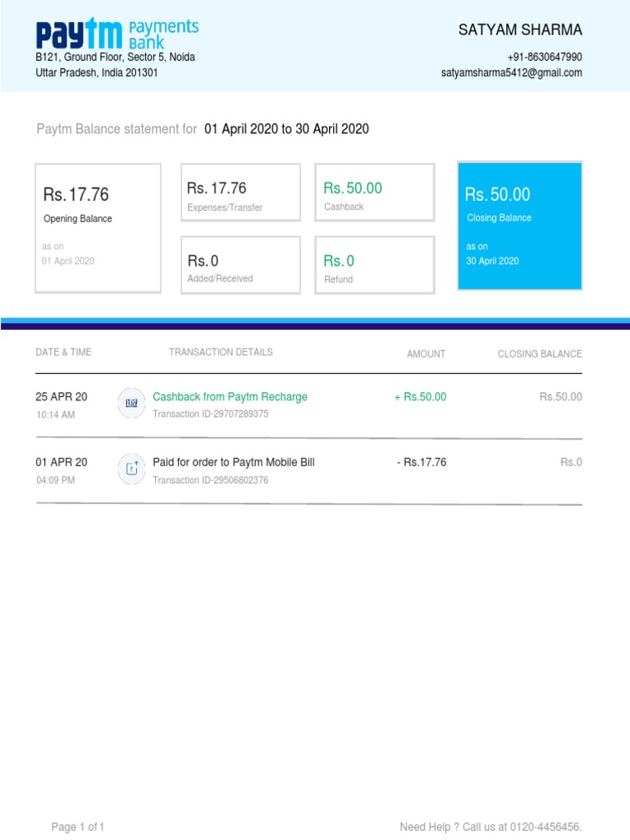Click the Refund Rs.0 summary box

(x=374, y=265)
